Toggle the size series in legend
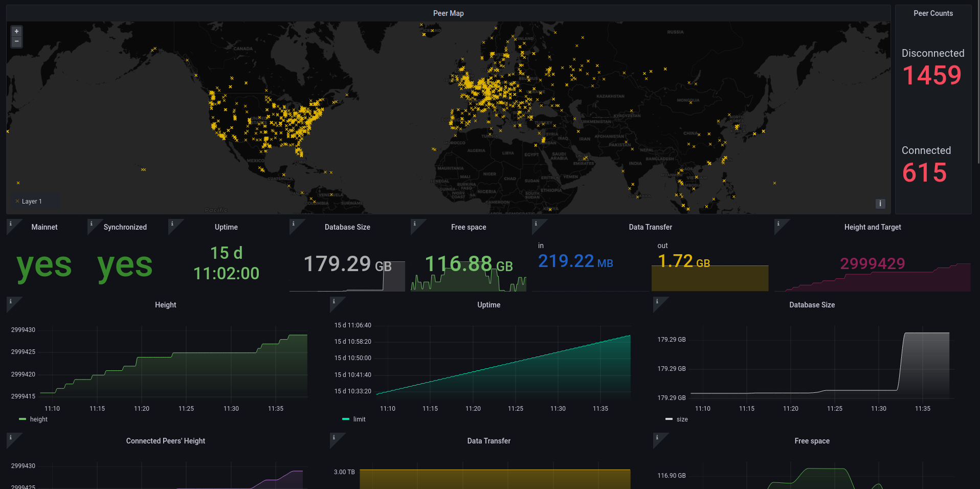The width and height of the screenshot is (980, 489). [682, 419]
